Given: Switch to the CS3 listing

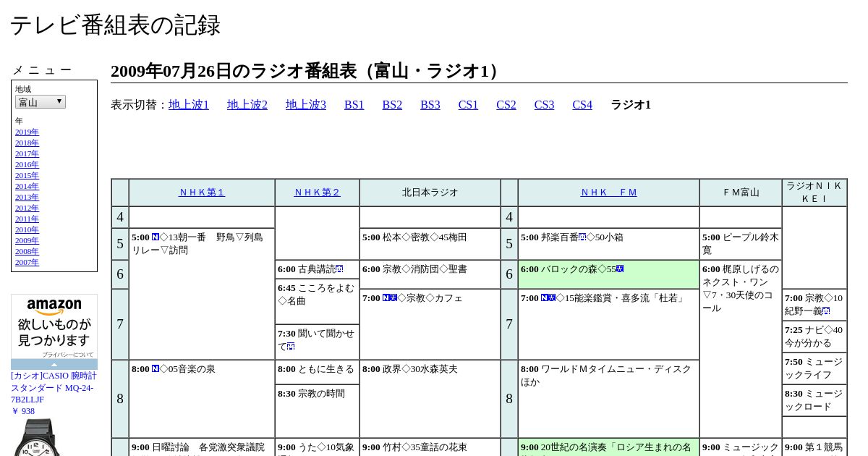Looking at the screenshot, I should (x=544, y=105).
